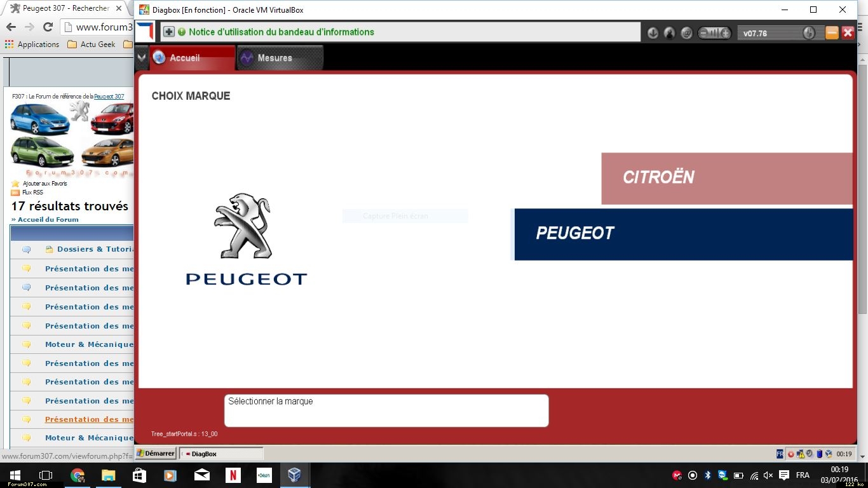Viewport: 868px width, 488px height.
Task: Open Accueil du Forum link
Action: (x=48, y=220)
